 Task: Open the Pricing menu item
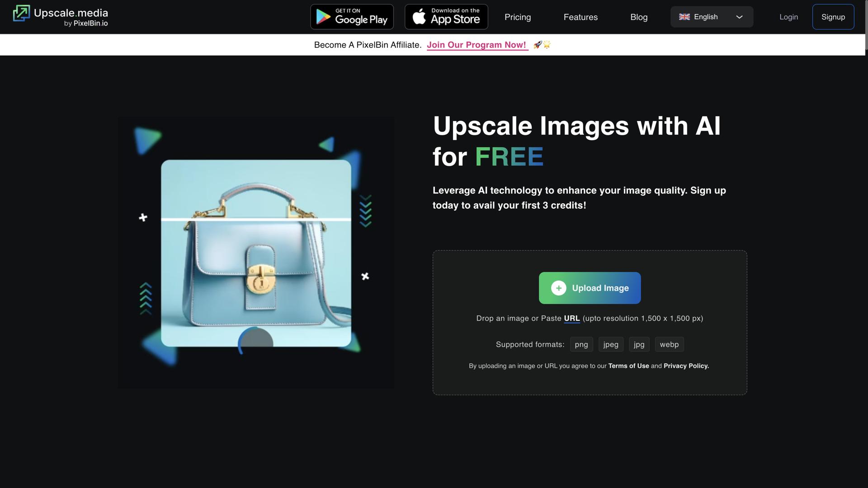(x=517, y=17)
